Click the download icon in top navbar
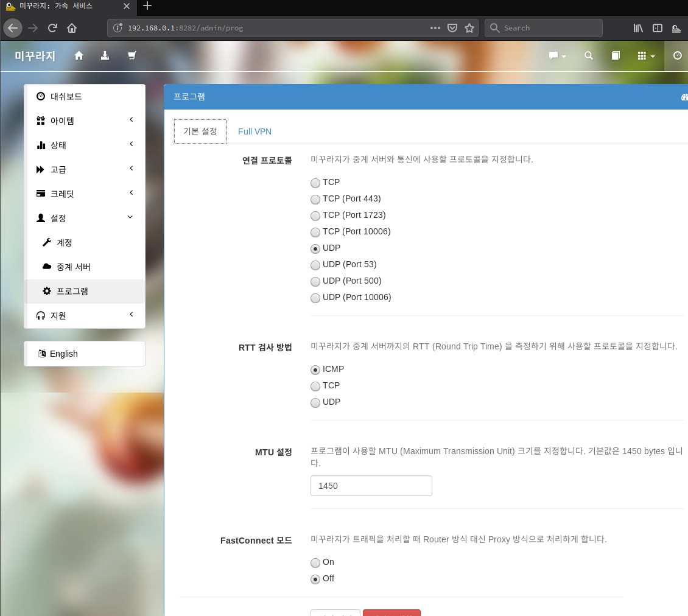Viewport: 688px width, 616px height. coord(105,55)
